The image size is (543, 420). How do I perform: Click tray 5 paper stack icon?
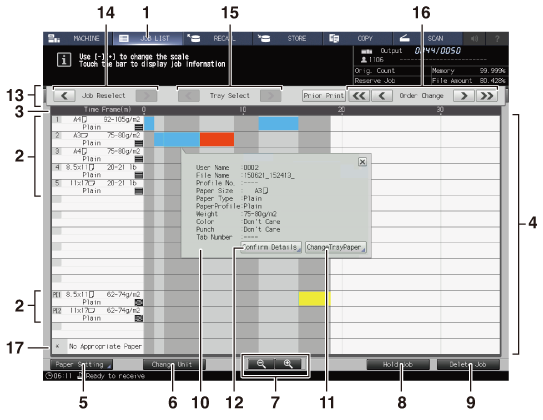click(139, 191)
